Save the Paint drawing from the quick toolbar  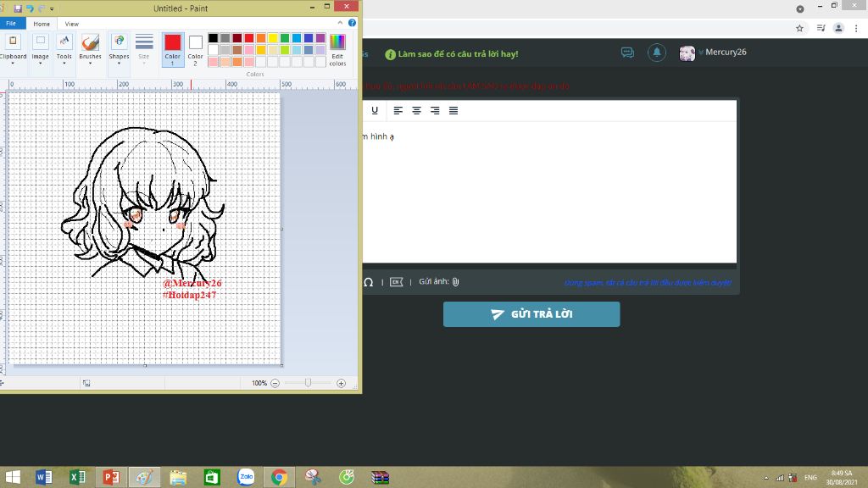[18, 8]
